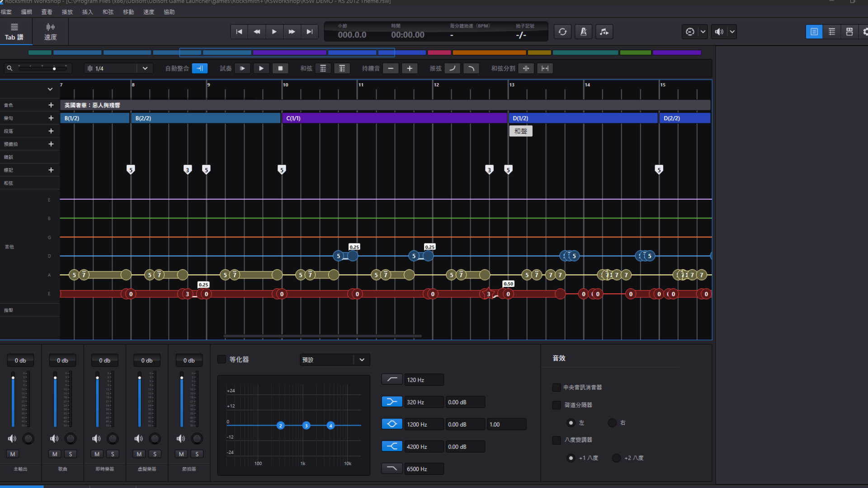Toggle the 6500 Hz low-pass filter button
The image size is (868, 488).
[x=392, y=469]
